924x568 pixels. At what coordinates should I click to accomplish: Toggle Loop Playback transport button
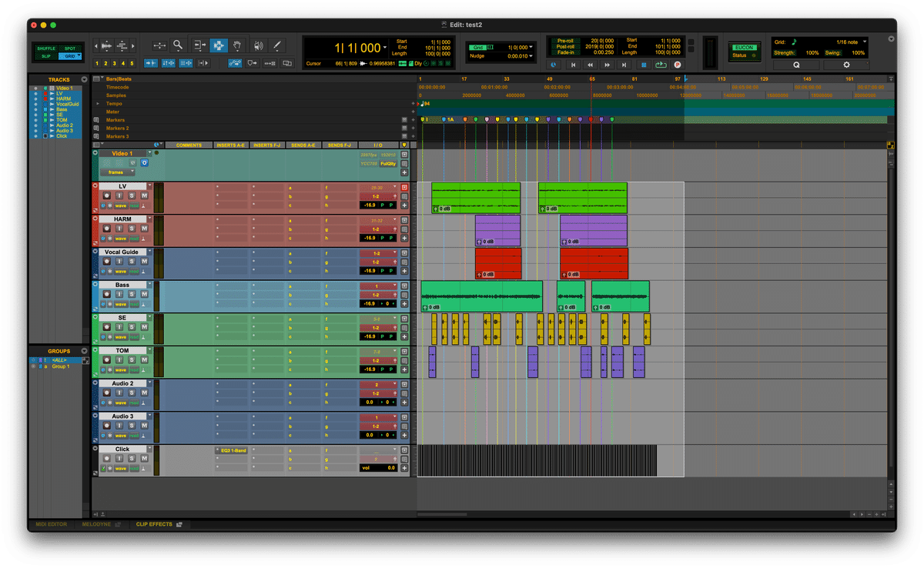pos(661,65)
